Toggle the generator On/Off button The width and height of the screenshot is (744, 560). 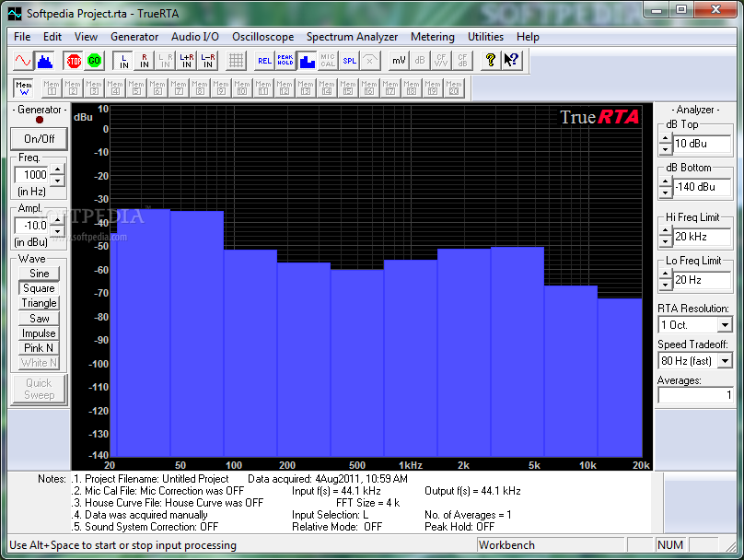point(40,139)
